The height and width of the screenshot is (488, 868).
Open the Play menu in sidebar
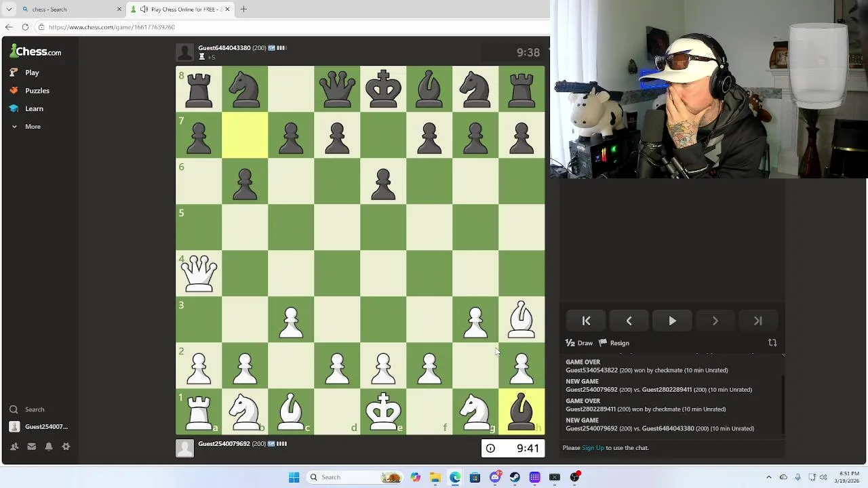pyautogui.click(x=24, y=73)
